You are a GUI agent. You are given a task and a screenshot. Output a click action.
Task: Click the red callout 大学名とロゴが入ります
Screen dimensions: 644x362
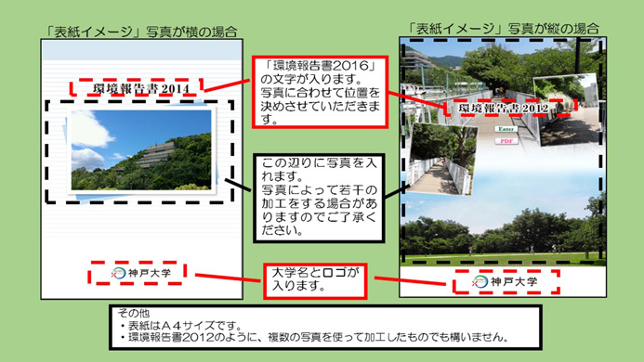point(315,280)
